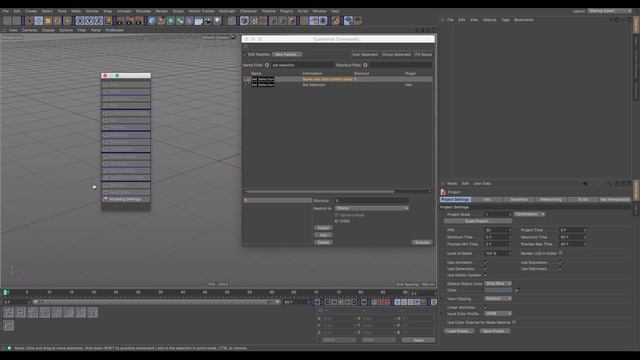Switch to the Referencing tab
This screenshot has height=360, width=640.
coord(551,200)
